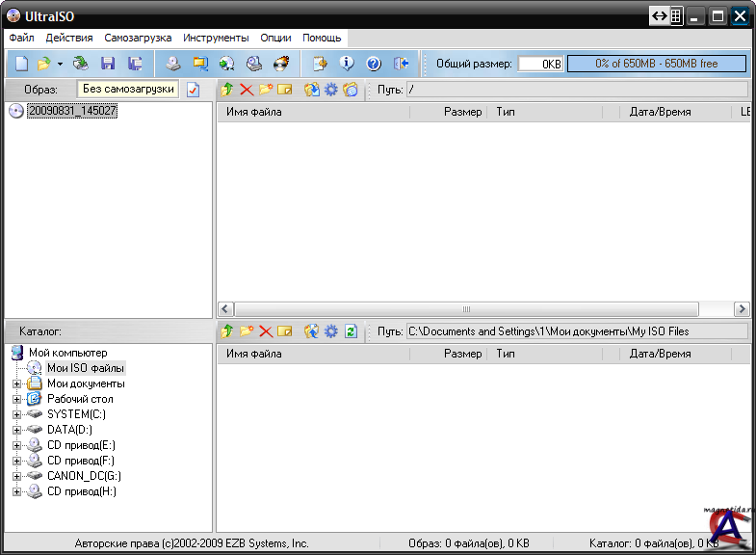The width and height of the screenshot is (756, 555).
Task: Expand the CANON_DC(G:) drive node
Action: pos(16,476)
